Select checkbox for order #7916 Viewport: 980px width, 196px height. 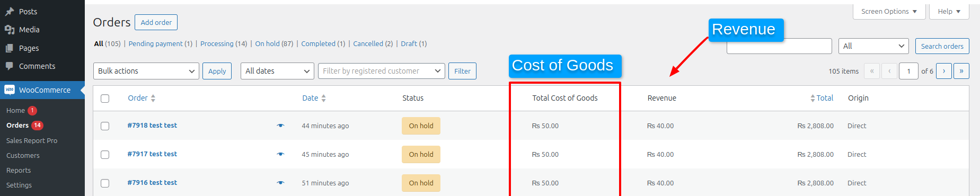[x=105, y=183]
